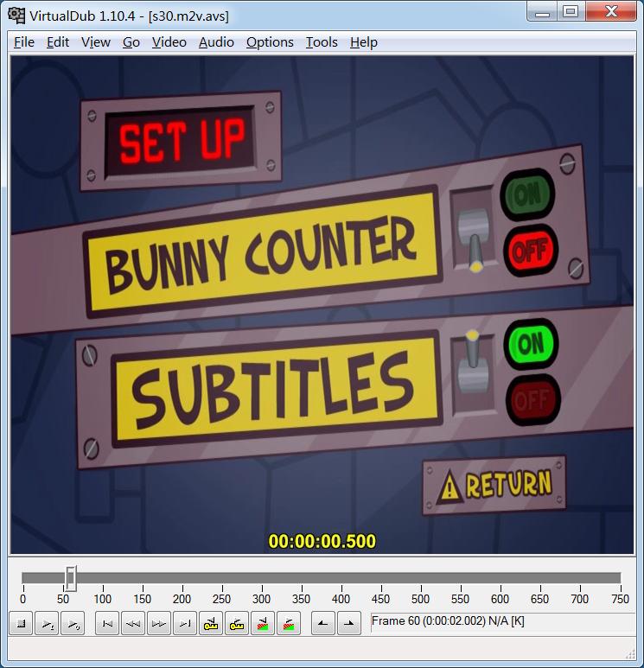Click the SUBTITLES label in the video
This screenshot has height=668, width=644.
coord(276,389)
